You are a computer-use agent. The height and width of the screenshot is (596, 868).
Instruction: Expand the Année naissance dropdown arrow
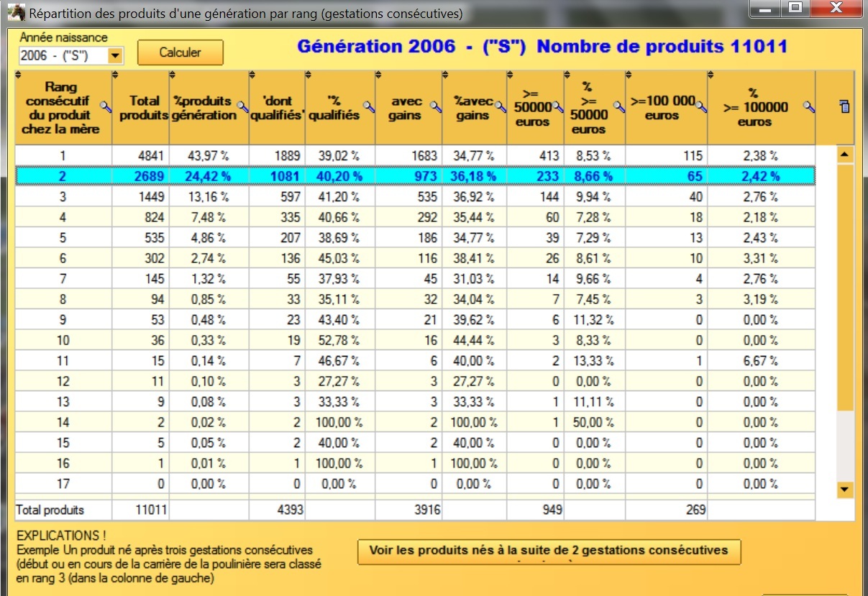[115, 55]
